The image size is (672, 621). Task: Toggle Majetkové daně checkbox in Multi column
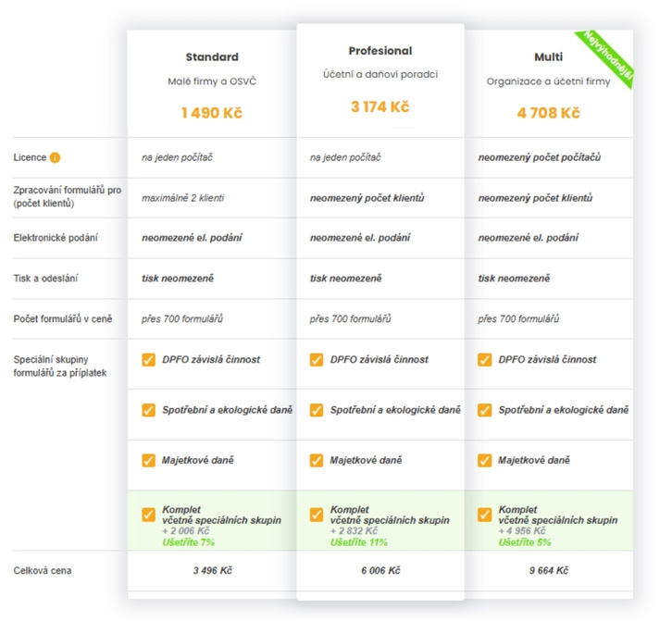(485, 459)
